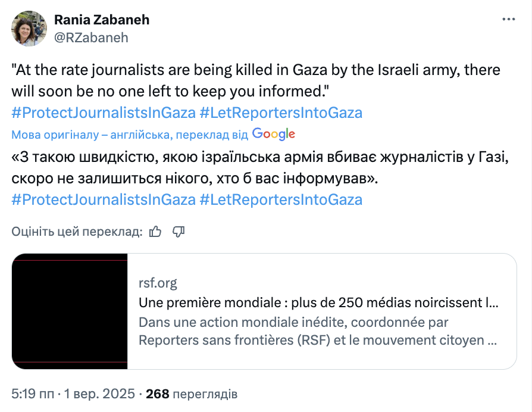Open #ProtectJournalistsInGaza hashtag in translated text

104,199
